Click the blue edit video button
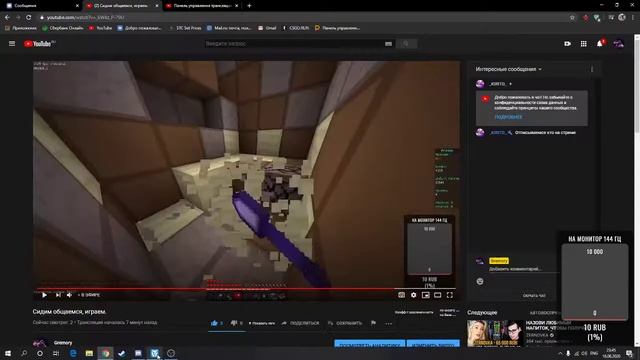This screenshot has height=360, width=640. coord(433,344)
